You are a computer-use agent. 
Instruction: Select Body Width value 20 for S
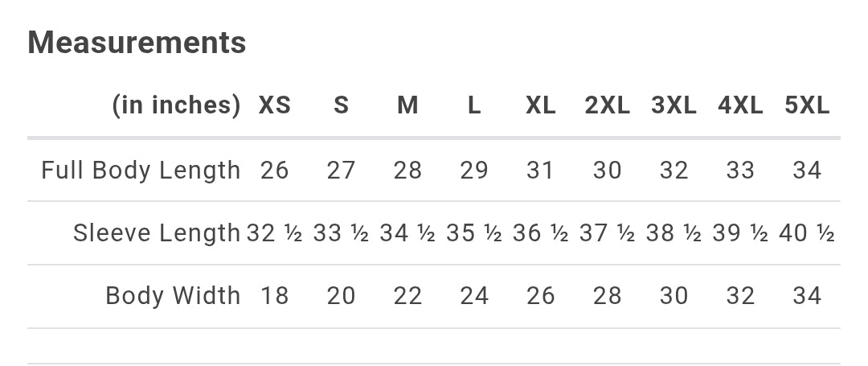341,296
